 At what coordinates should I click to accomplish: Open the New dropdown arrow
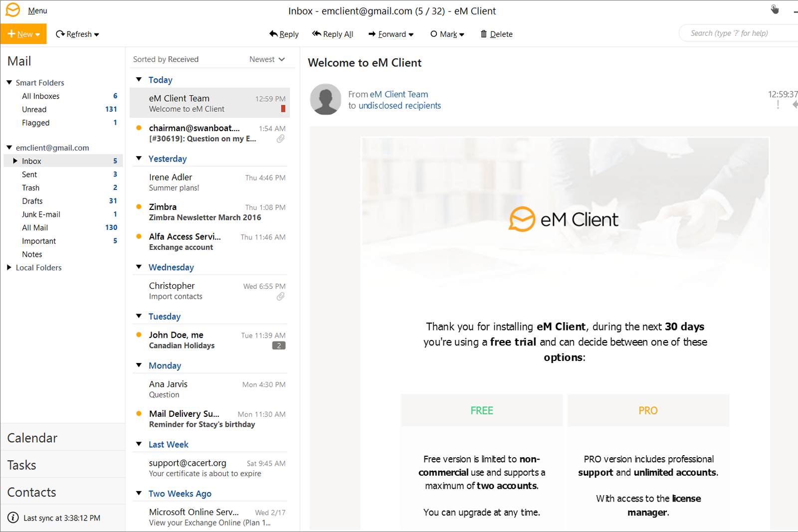pyautogui.click(x=37, y=34)
